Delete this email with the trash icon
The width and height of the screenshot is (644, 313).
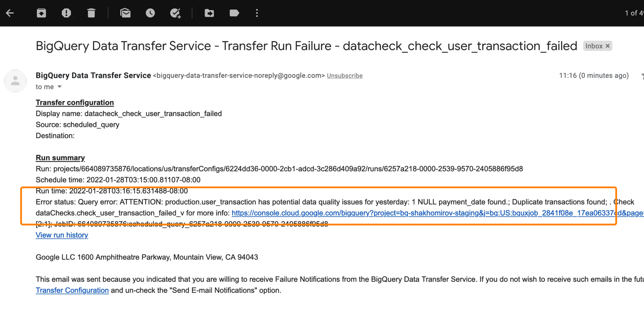tap(91, 13)
